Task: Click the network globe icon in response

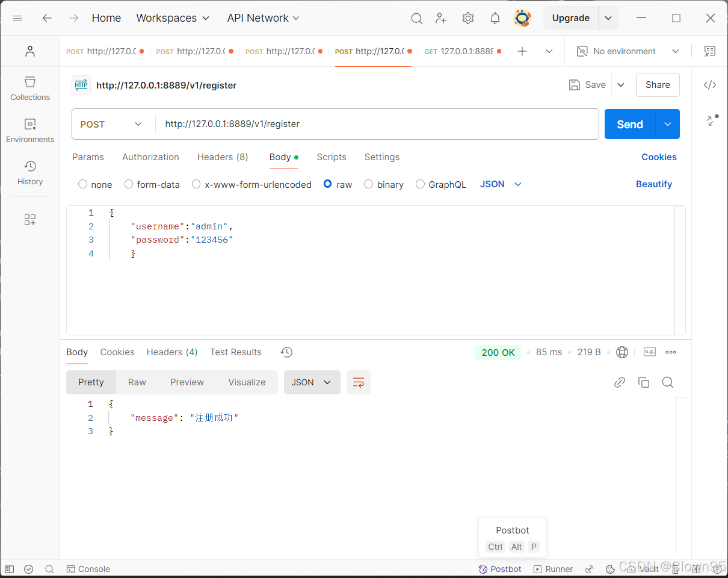Action: 622,352
